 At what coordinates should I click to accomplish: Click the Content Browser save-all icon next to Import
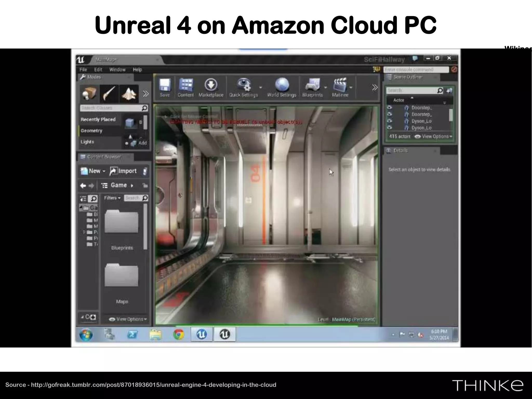(145, 171)
